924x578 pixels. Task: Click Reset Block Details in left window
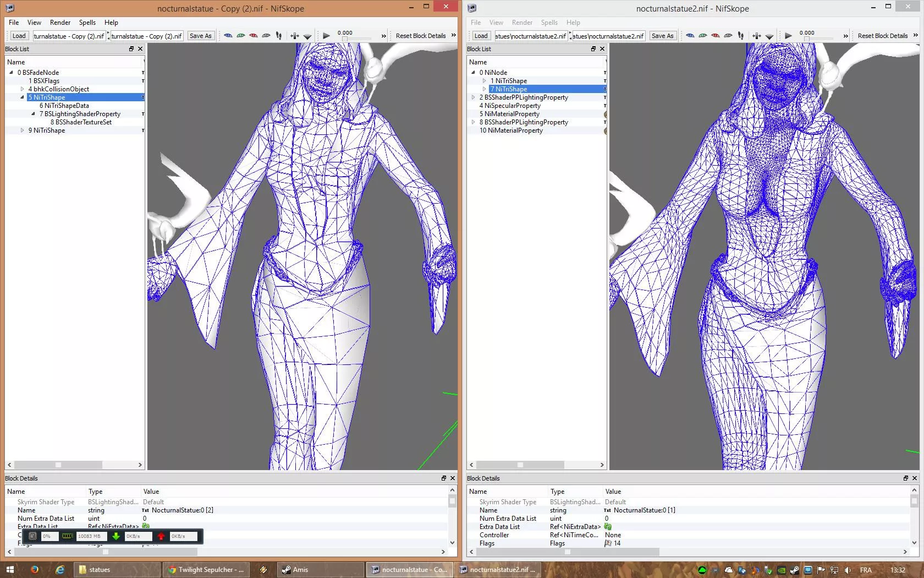pos(421,36)
